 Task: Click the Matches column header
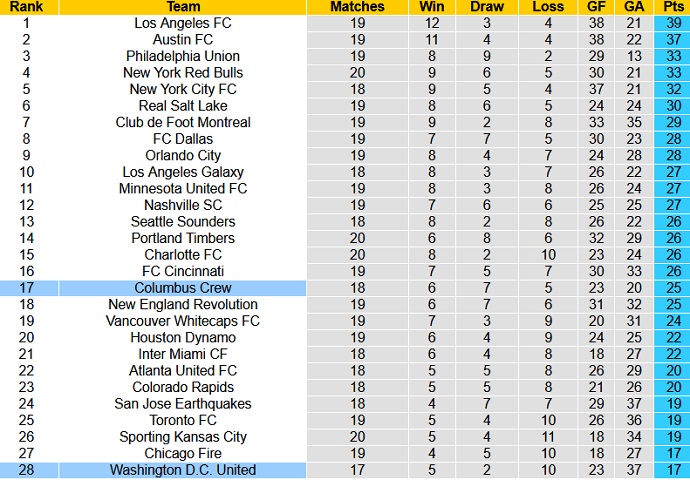(x=357, y=7)
